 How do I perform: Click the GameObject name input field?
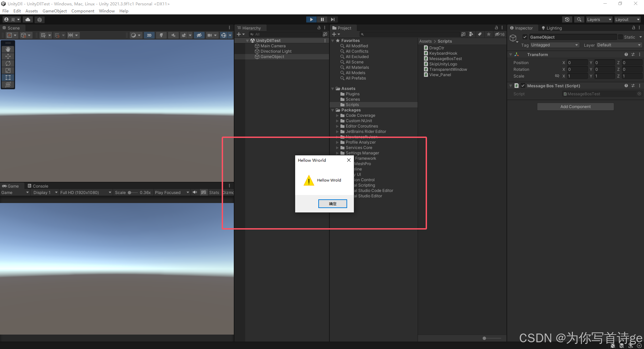tap(573, 37)
